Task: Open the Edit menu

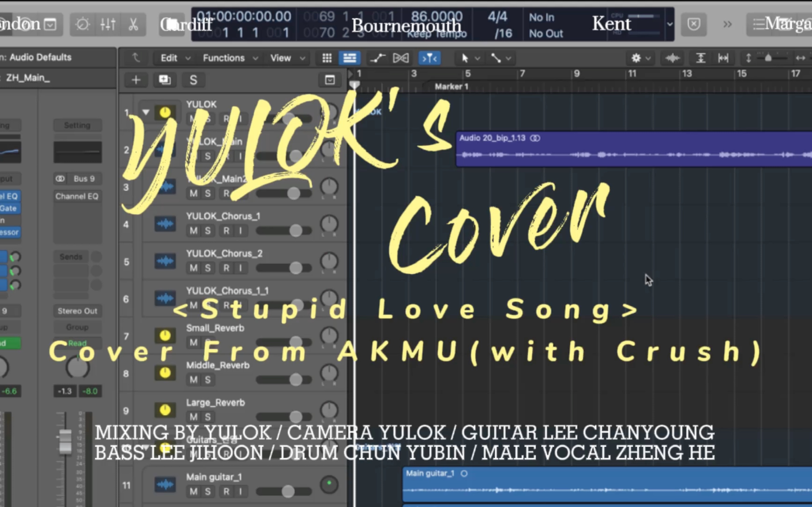Action: point(175,58)
